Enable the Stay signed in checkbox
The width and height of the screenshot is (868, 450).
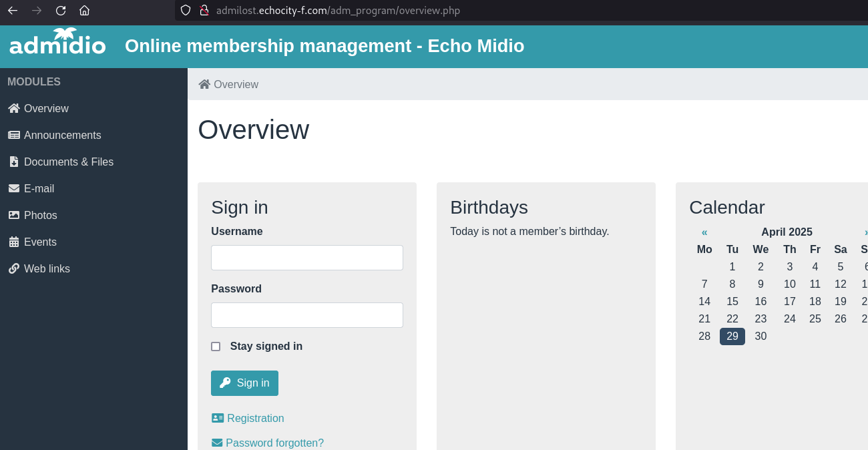[x=216, y=347]
